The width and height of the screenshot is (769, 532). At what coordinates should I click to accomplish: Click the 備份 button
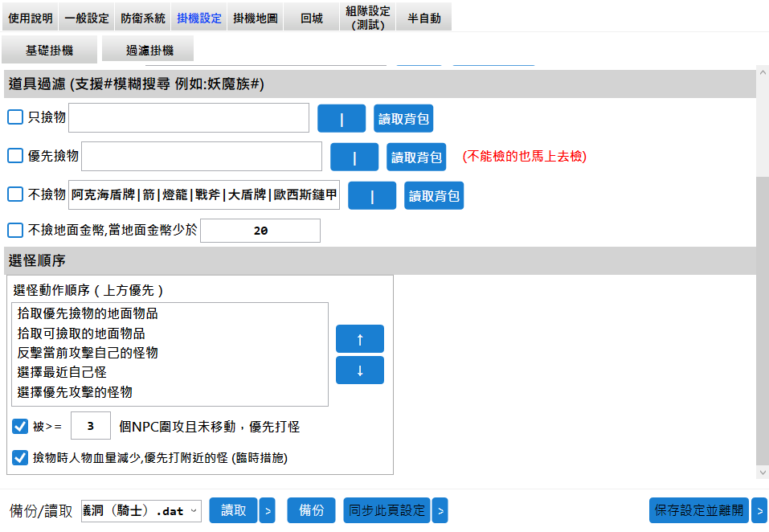click(312, 510)
